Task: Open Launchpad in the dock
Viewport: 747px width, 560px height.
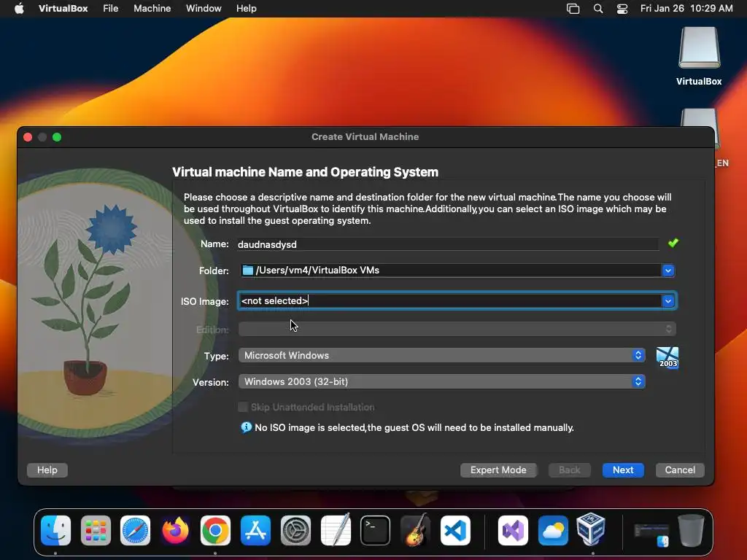Action: (96, 530)
